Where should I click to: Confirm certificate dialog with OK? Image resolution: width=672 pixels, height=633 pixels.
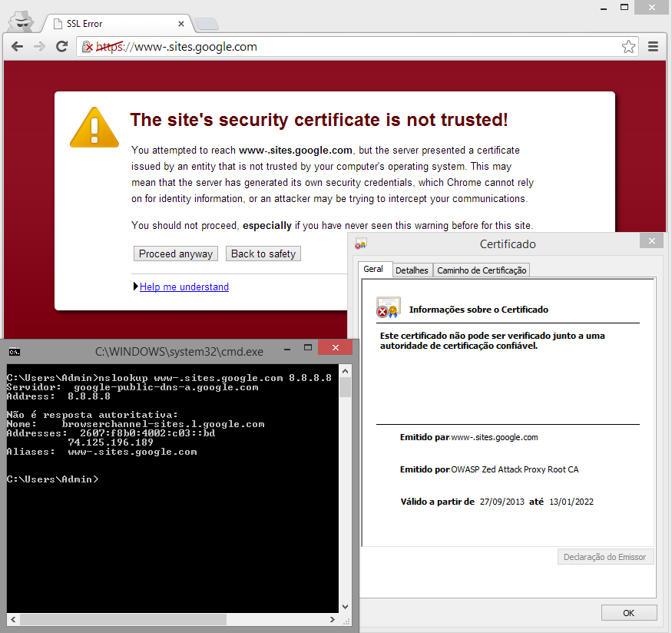tap(629, 613)
